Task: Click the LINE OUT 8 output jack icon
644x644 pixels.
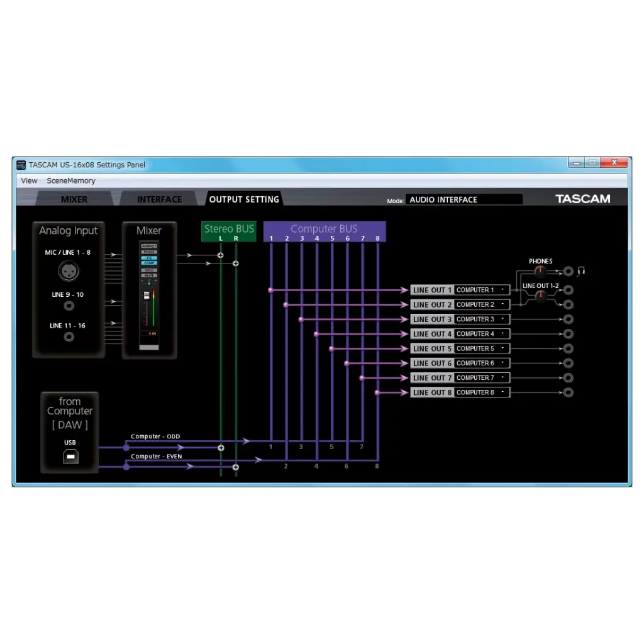Action: pos(569,392)
